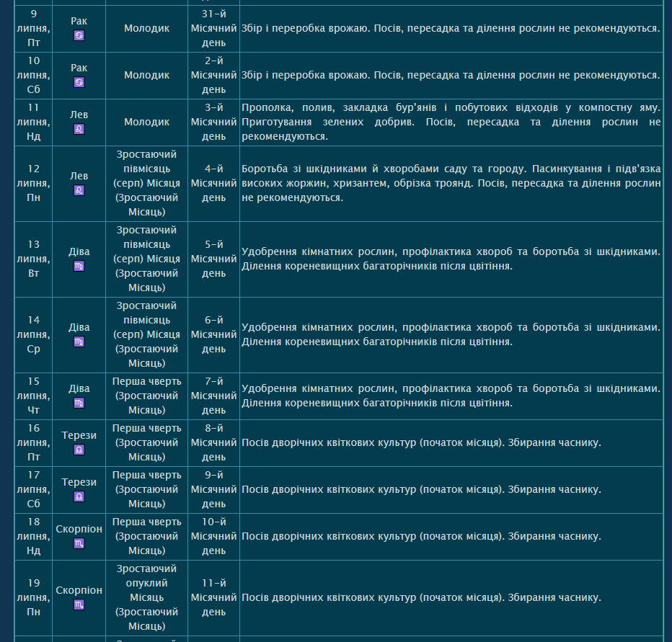Select the Leo zodiac icon for 12 липня
672x642 pixels.
click(79, 191)
